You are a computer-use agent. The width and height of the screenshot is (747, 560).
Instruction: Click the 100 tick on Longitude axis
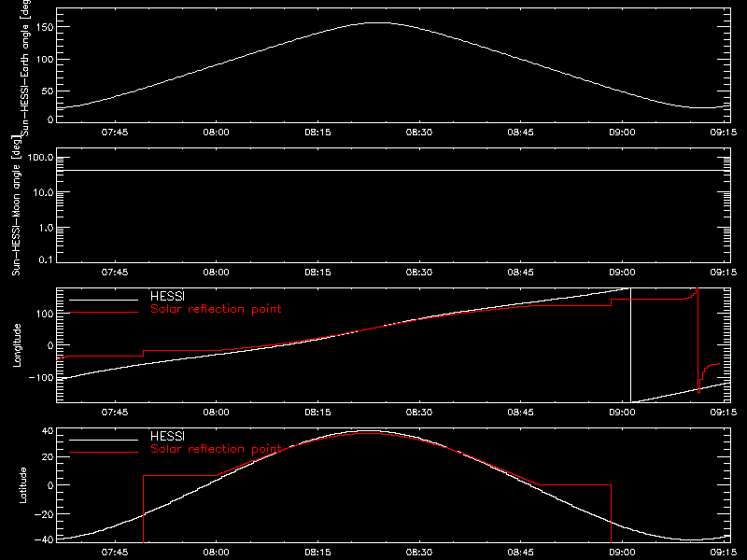[x=44, y=314]
